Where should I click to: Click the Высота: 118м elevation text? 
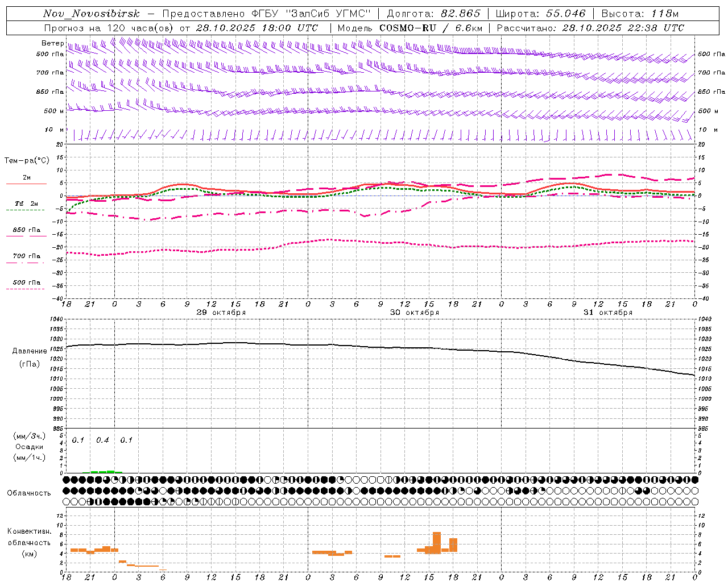pos(640,14)
